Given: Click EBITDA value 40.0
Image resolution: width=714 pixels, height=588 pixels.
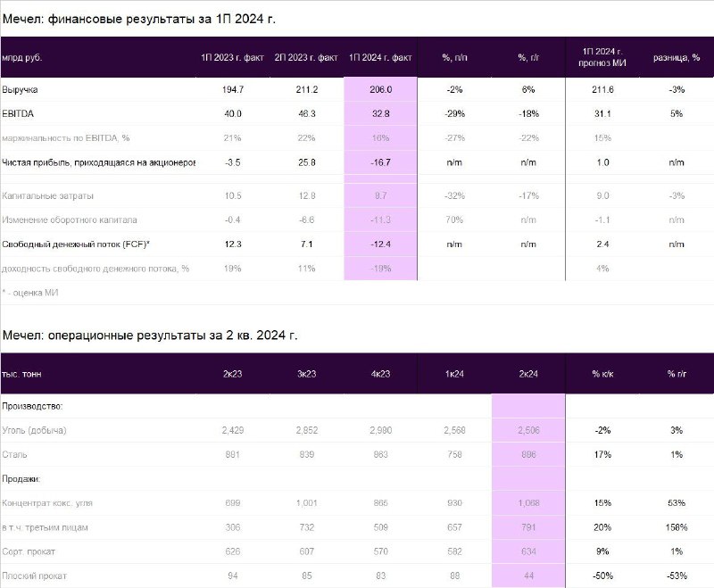Looking at the screenshot, I should pos(233,114).
